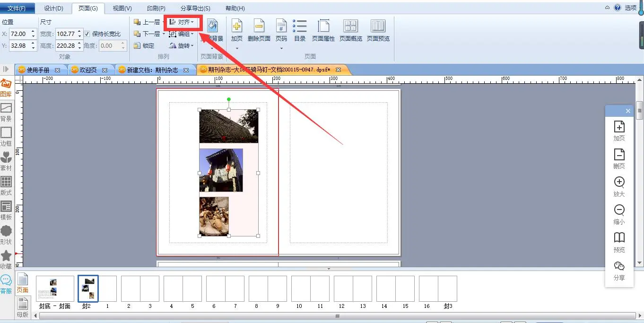
Task: Expand the 下一层 dropdown arrow
Action: [164, 34]
